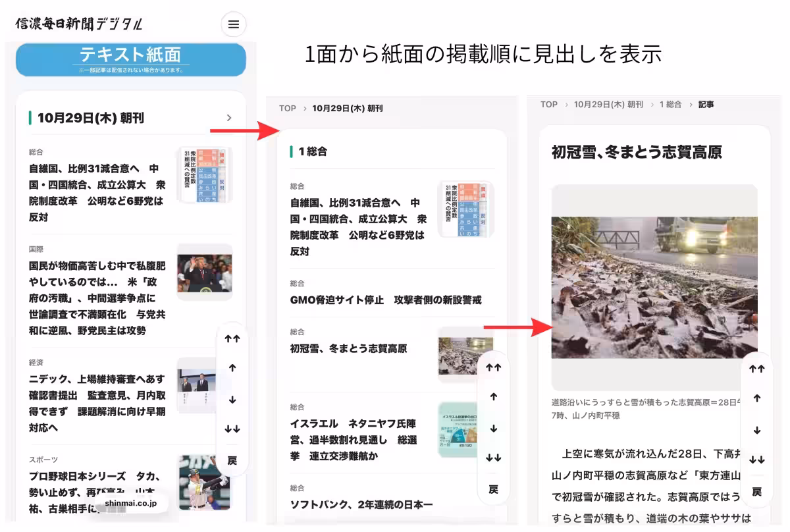Open 初冠雪、冬まとう志賀高原 headline in middle list
This screenshot has height=532, width=790.
pyautogui.click(x=348, y=348)
